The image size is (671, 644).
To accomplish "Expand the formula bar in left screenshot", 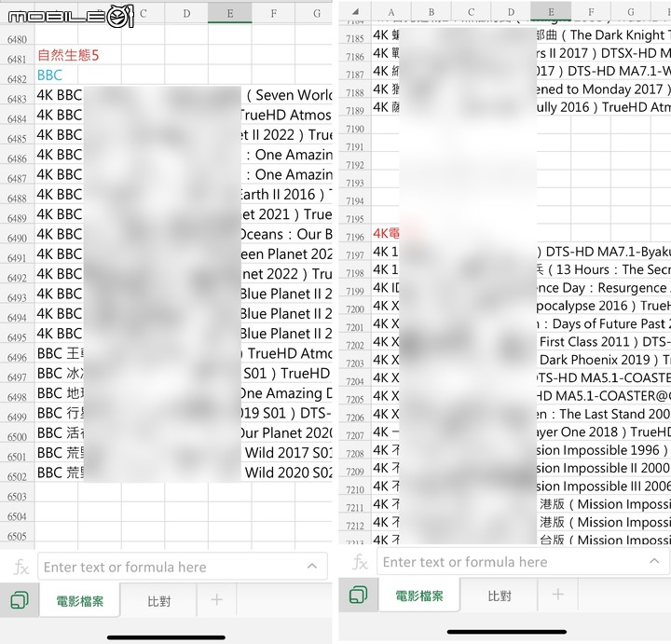I will 312,566.
